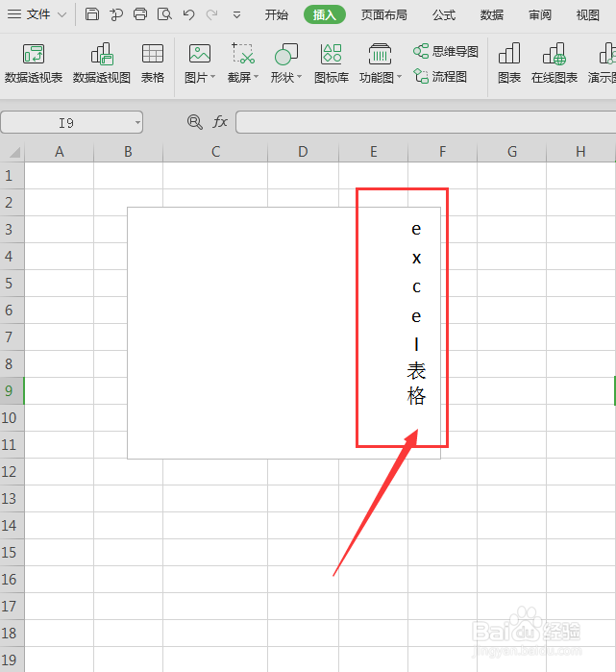Open the 数据 tab
This screenshot has width=616, height=672.
click(x=492, y=15)
